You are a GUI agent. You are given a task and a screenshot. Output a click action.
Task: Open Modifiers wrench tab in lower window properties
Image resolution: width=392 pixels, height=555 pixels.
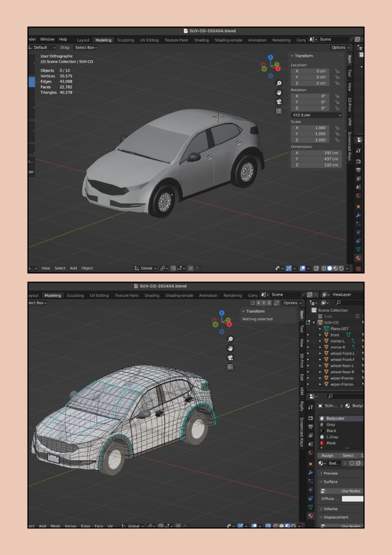click(x=310, y=473)
